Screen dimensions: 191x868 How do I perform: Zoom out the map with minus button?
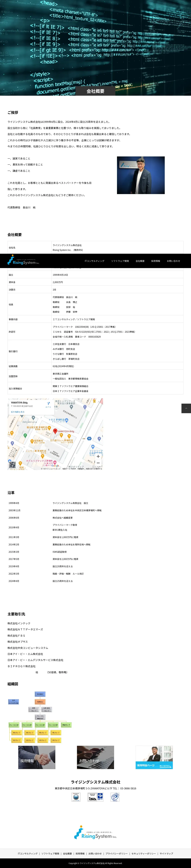click(x=98, y=463)
